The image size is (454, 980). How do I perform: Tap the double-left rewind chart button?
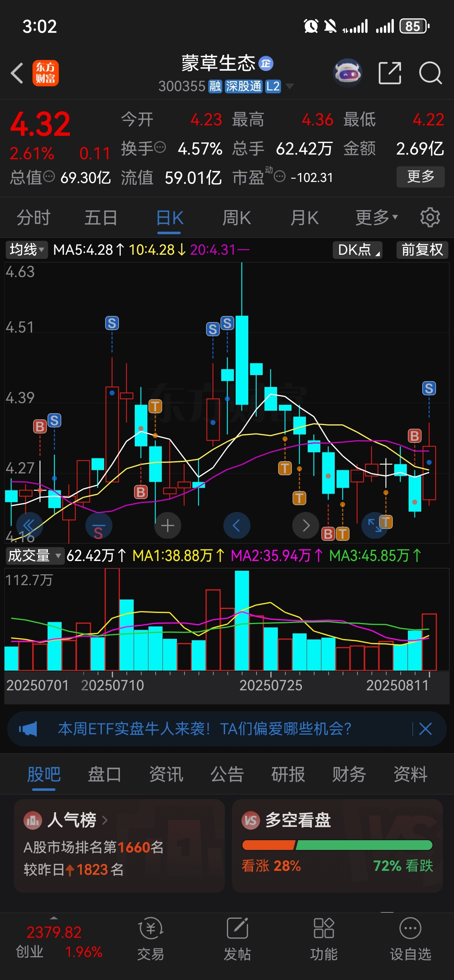point(29,525)
